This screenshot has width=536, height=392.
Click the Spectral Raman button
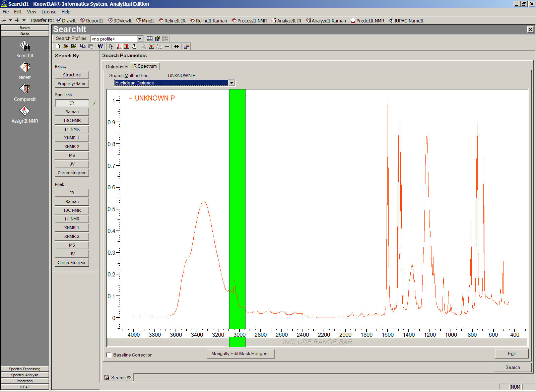pyautogui.click(x=72, y=112)
